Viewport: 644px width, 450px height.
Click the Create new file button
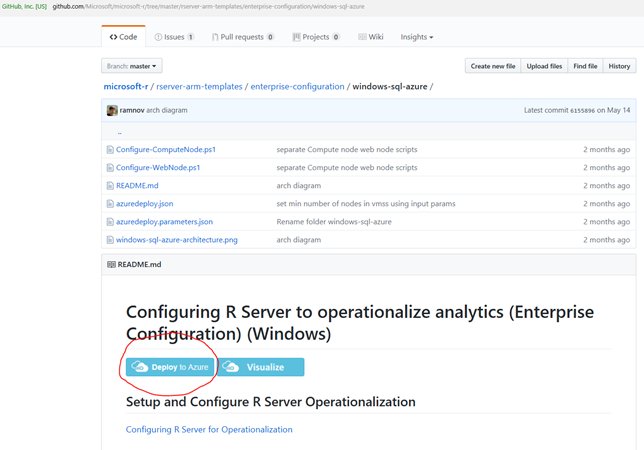(493, 66)
